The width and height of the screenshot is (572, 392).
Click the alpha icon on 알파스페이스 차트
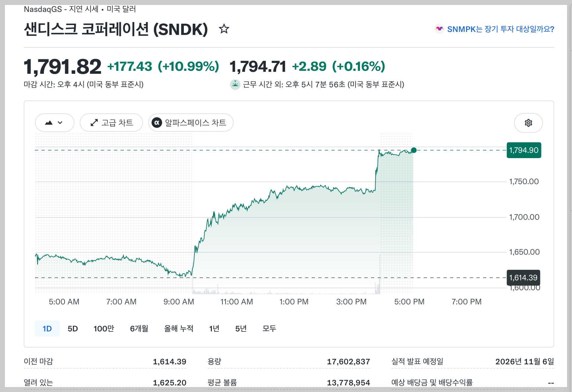pos(157,123)
